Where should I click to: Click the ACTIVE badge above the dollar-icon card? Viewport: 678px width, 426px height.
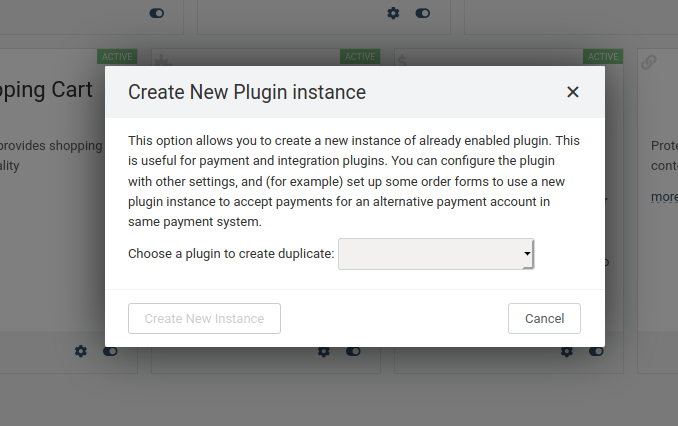click(x=603, y=57)
